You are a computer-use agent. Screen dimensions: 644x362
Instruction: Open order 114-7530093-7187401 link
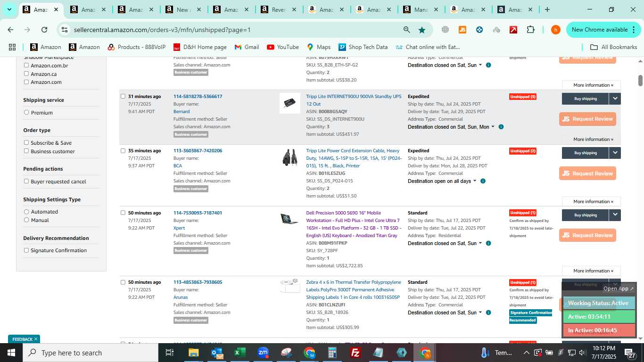point(198,213)
